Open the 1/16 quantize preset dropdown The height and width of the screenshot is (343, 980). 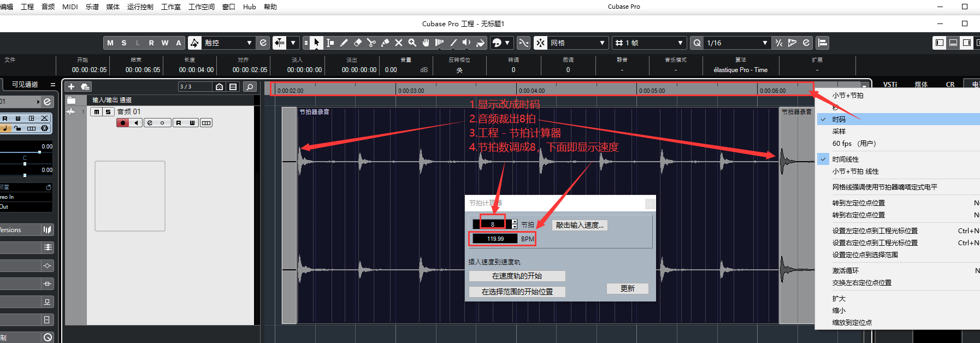[737, 43]
